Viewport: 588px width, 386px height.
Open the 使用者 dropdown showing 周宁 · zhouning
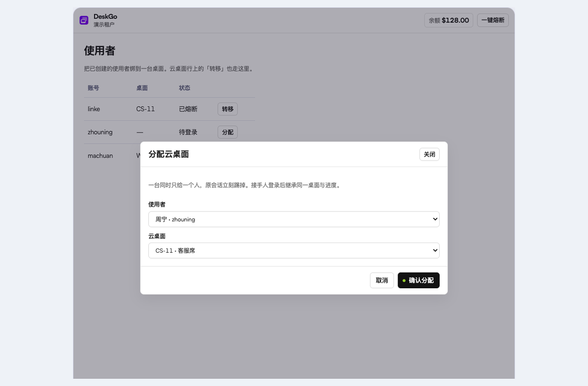point(293,220)
